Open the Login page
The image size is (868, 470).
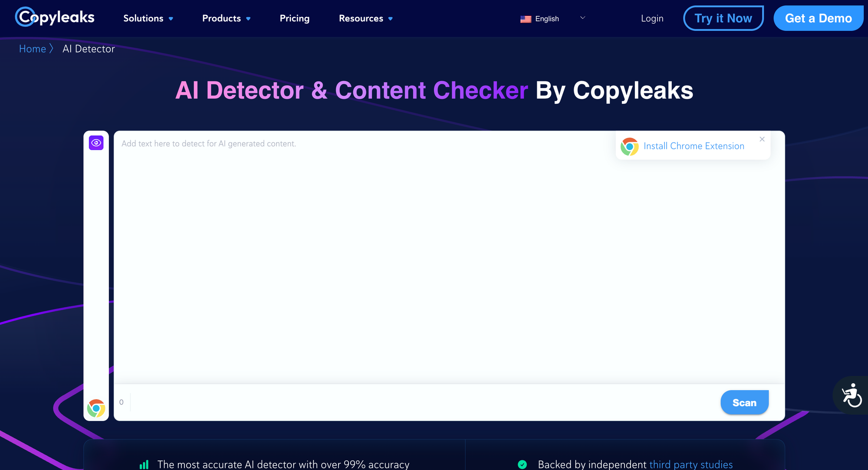coord(652,18)
